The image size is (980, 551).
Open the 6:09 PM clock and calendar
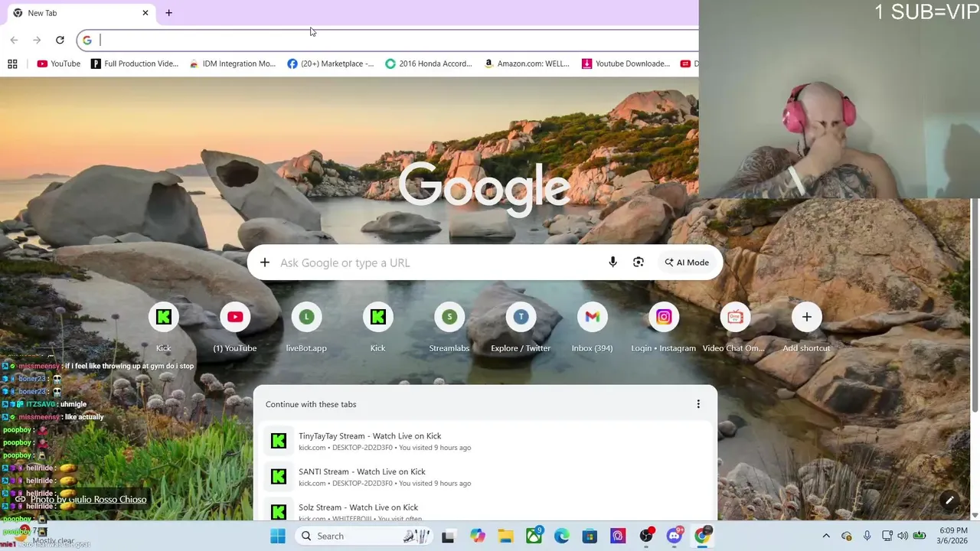tap(953, 536)
